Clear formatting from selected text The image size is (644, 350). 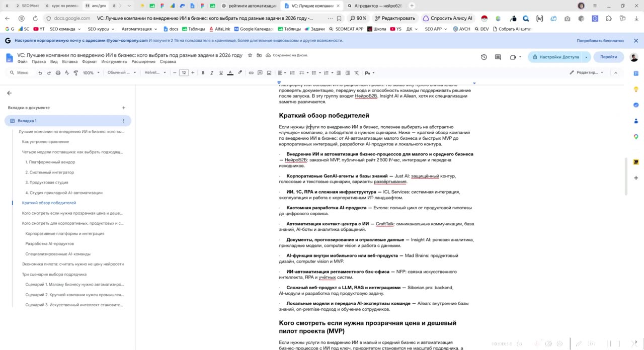357,73
